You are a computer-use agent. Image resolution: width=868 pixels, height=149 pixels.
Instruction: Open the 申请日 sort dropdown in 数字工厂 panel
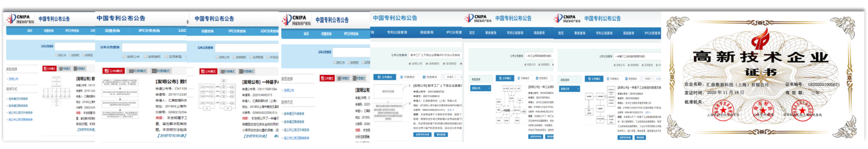[x=451, y=77]
